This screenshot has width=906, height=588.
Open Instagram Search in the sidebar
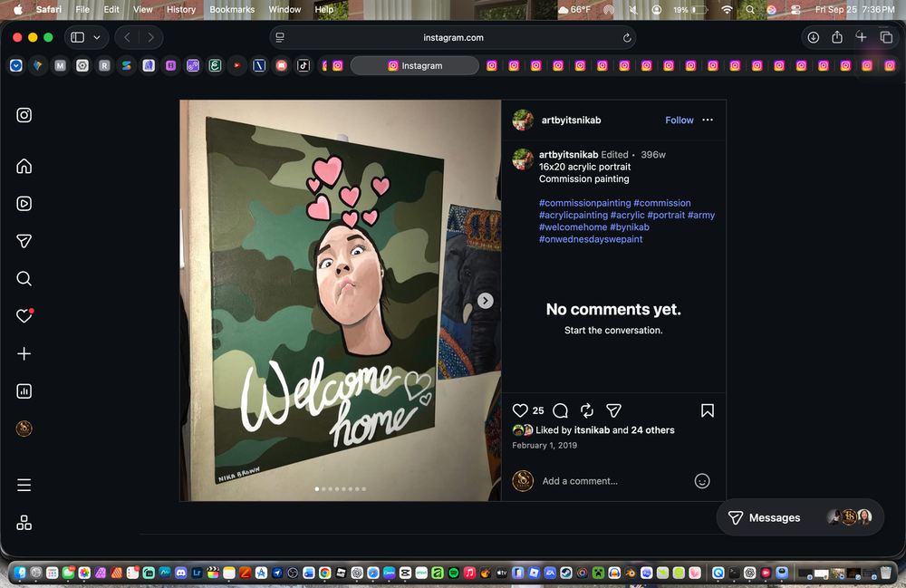pyautogui.click(x=24, y=278)
